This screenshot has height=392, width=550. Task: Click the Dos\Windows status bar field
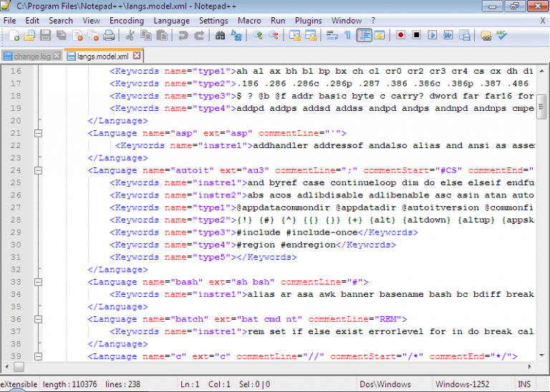click(x=395, y=384)
